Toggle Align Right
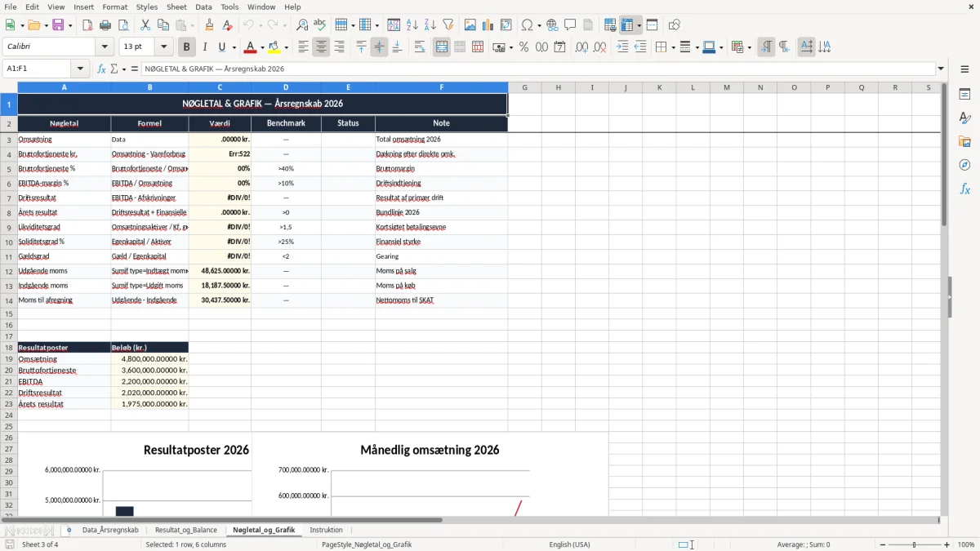The width and height of the screenshot is (980, 551). click(x=339, y=47)
